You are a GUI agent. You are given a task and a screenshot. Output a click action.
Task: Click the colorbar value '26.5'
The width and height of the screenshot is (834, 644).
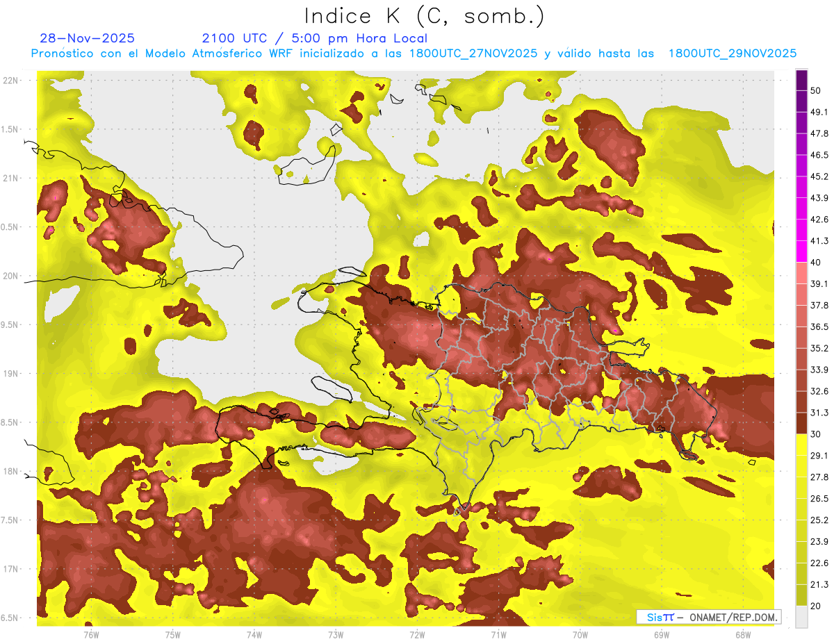pyautogui.click(x=819, y=498)
